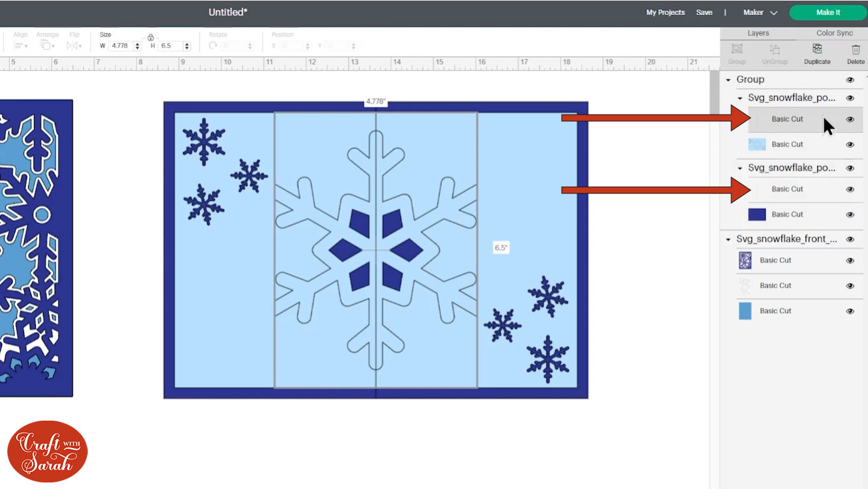Viewport: 868px width, 489px height.
Task: Select the dark blue color swatch layer
Action: tap(757, 215)
